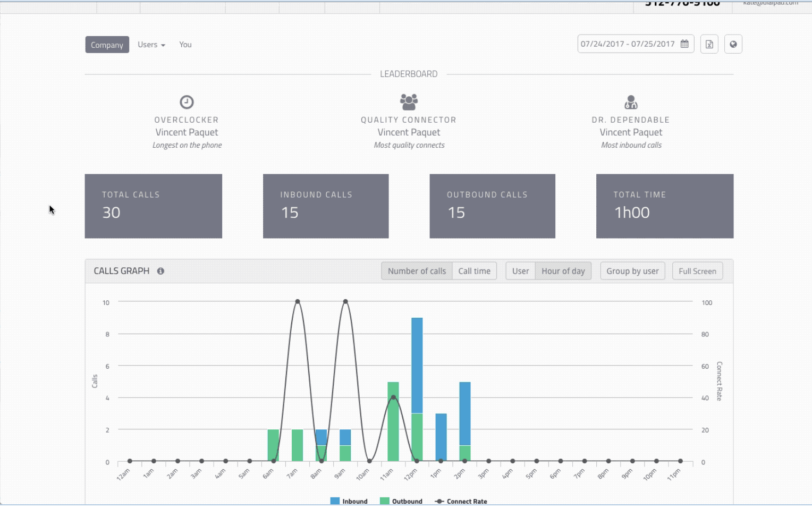
Task: Click the Calls Graph info icon
Action: point(160,271)
